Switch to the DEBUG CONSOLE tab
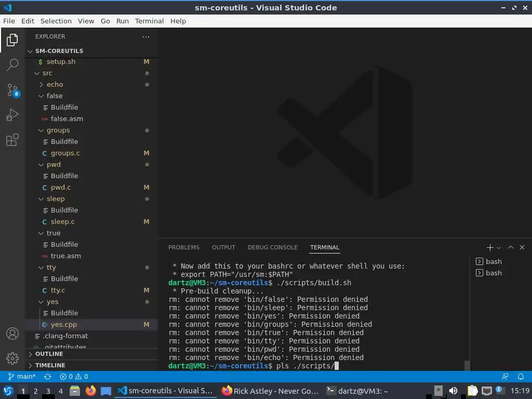This screenshot has width=532, height=399. coord(272,248)
